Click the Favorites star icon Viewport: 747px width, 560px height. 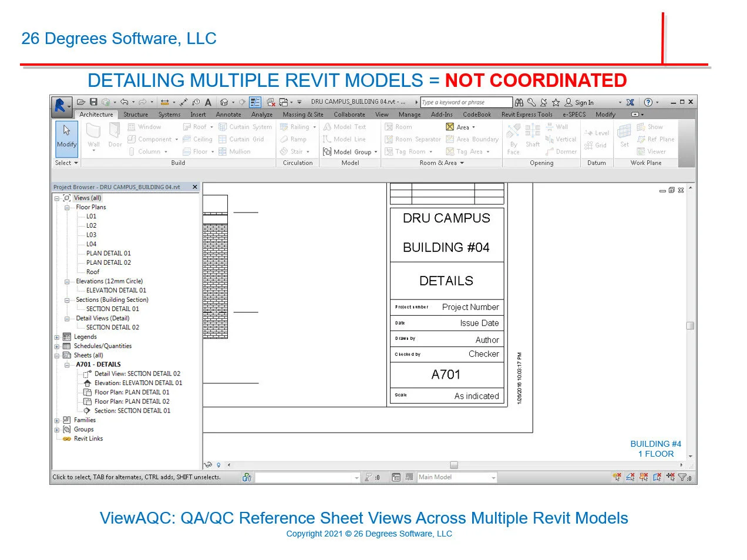coord(556,102)
